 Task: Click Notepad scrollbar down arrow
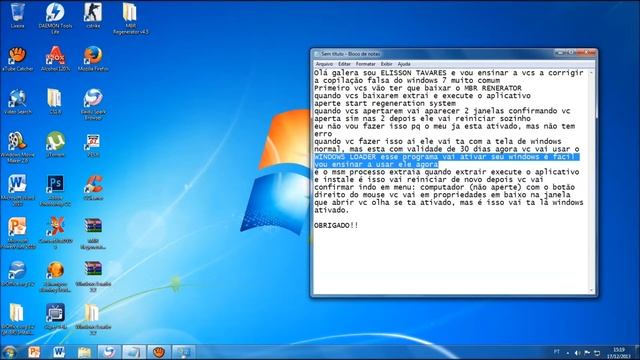(591, 290)
